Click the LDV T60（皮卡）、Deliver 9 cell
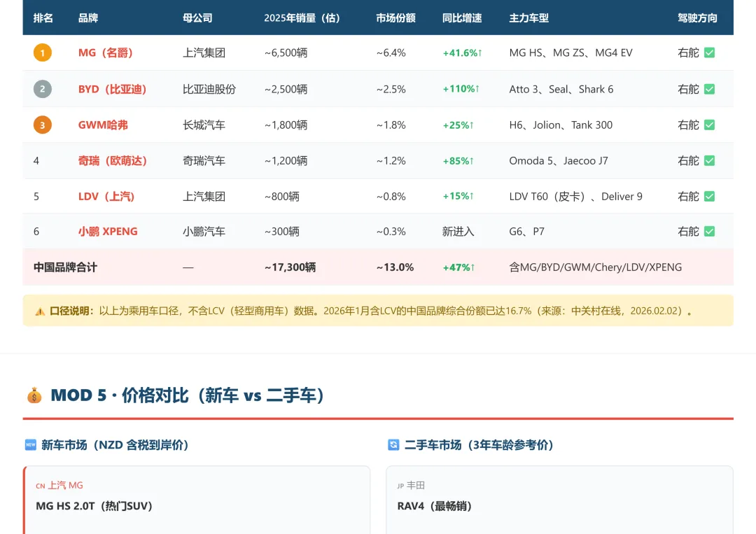The height and width of the screenshot is (534, 756). point(575,197)
